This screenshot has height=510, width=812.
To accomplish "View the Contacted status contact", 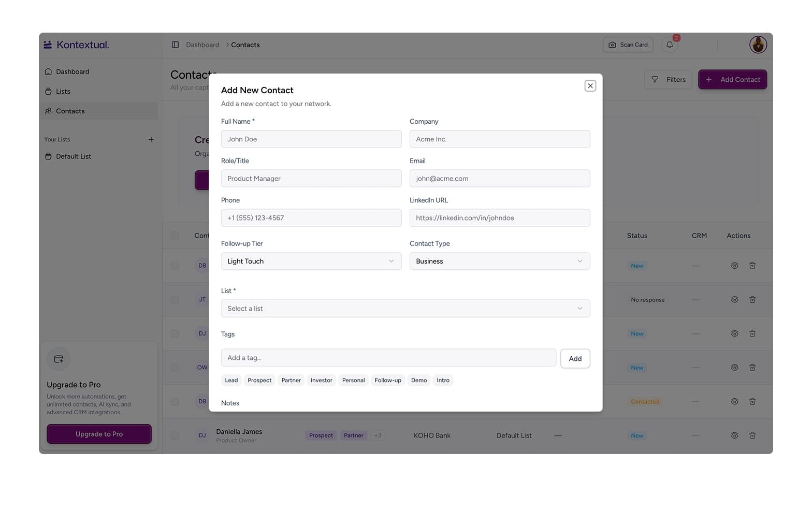I will pyautogui.click(x=734, y=401).
